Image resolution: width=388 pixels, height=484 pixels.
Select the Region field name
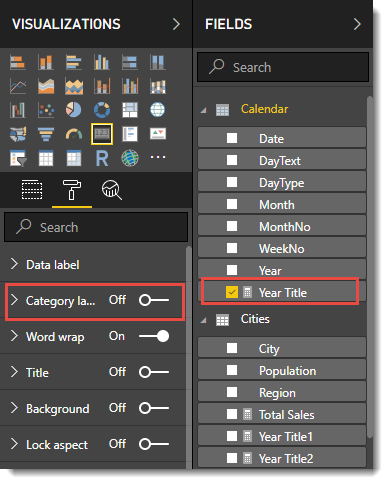pos(277,393)
